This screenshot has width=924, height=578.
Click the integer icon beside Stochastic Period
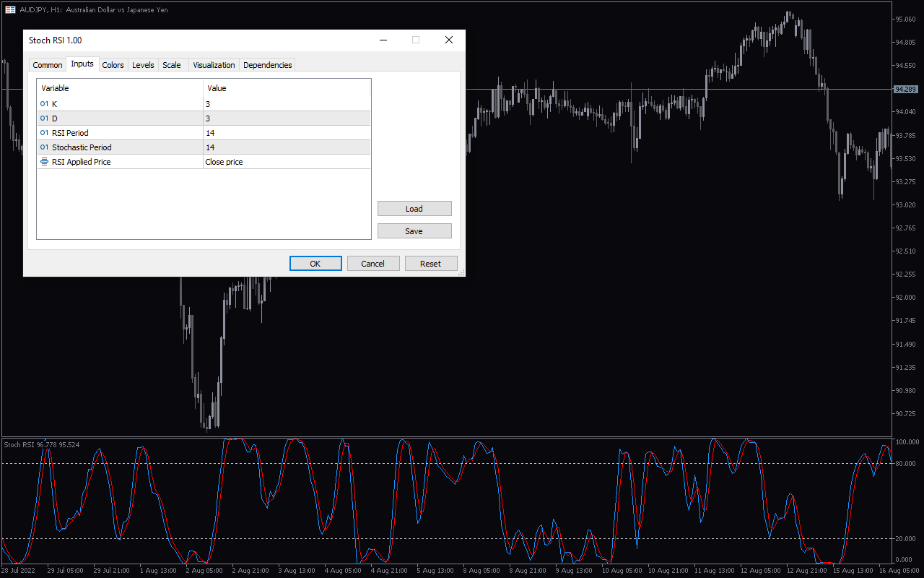click(x=45, y=147)
